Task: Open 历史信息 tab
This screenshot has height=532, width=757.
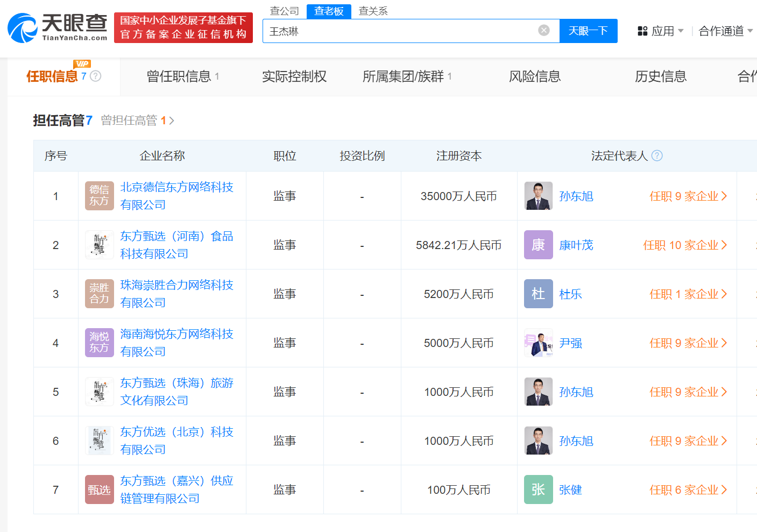Action: pyautogui.click(x=661, y=76)
